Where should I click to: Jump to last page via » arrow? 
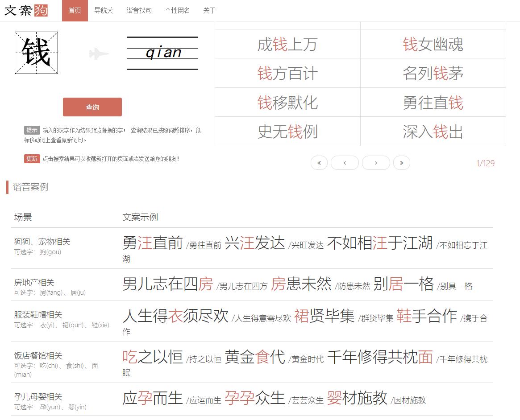click(x=401, y=163)
